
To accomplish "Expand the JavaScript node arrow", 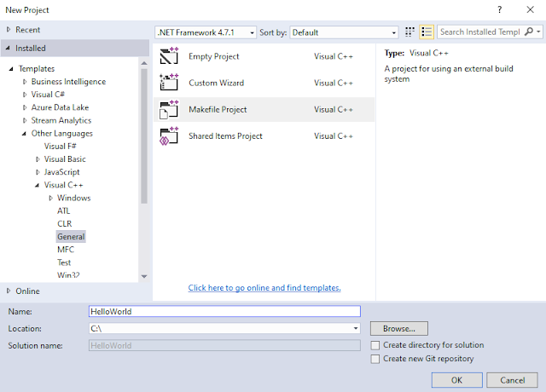I will (x=38, y=172).
